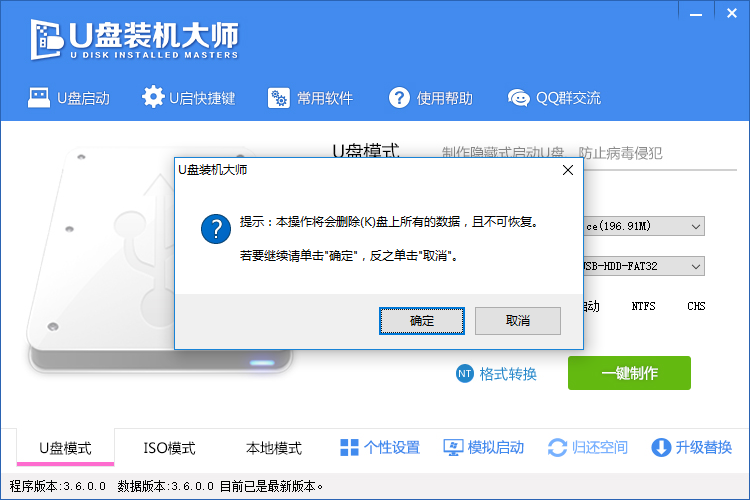The width and height of the screenshot is (750, 500).
Task: Click the 个性设置 tiles icon
Action: [349, 448]
